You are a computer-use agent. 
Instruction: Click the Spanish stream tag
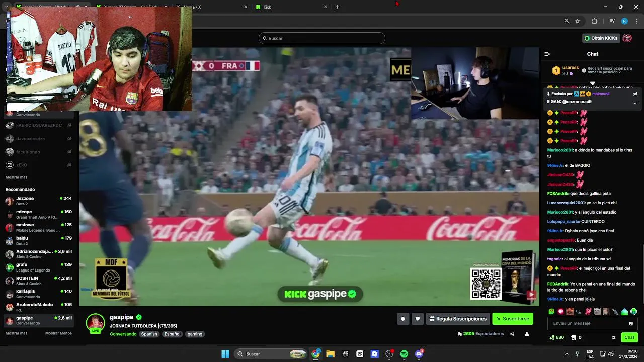(x=149, y=334)
